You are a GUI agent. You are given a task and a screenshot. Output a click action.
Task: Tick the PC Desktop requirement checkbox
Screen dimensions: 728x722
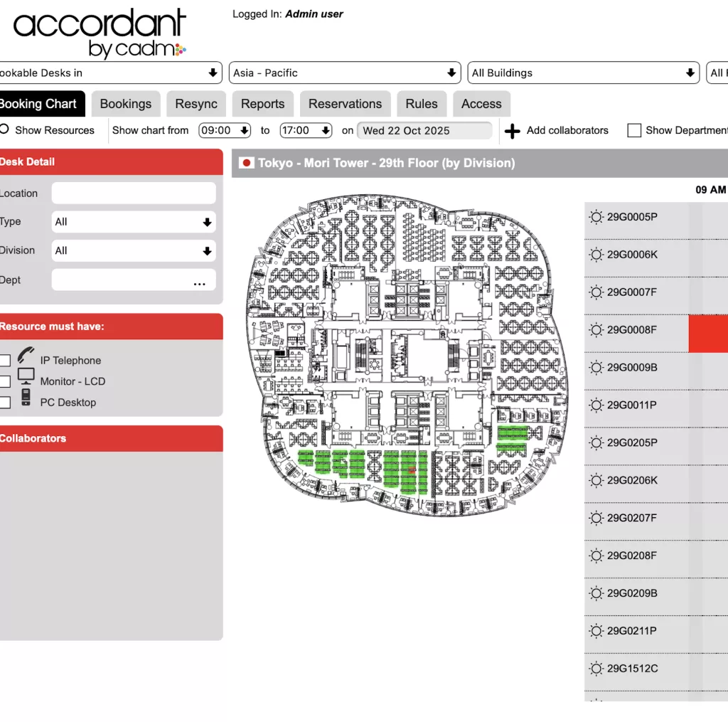pos(5,403)
